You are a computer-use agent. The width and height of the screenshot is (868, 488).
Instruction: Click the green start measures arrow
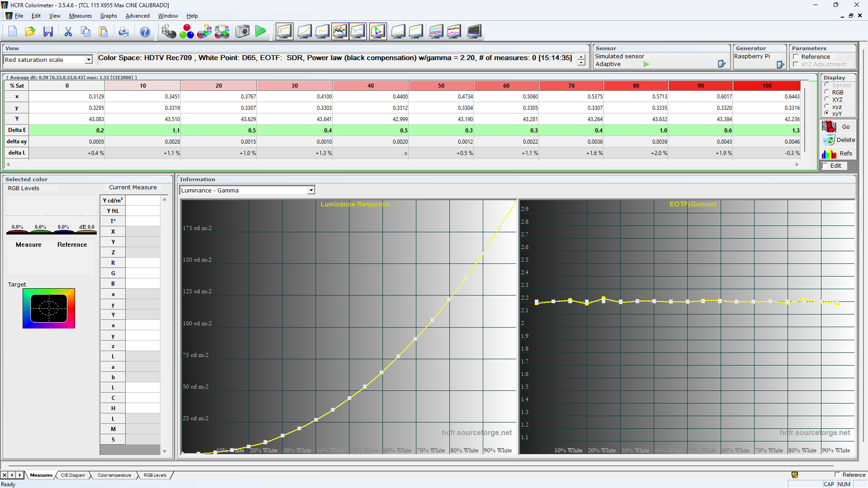[x=260, y=32]
